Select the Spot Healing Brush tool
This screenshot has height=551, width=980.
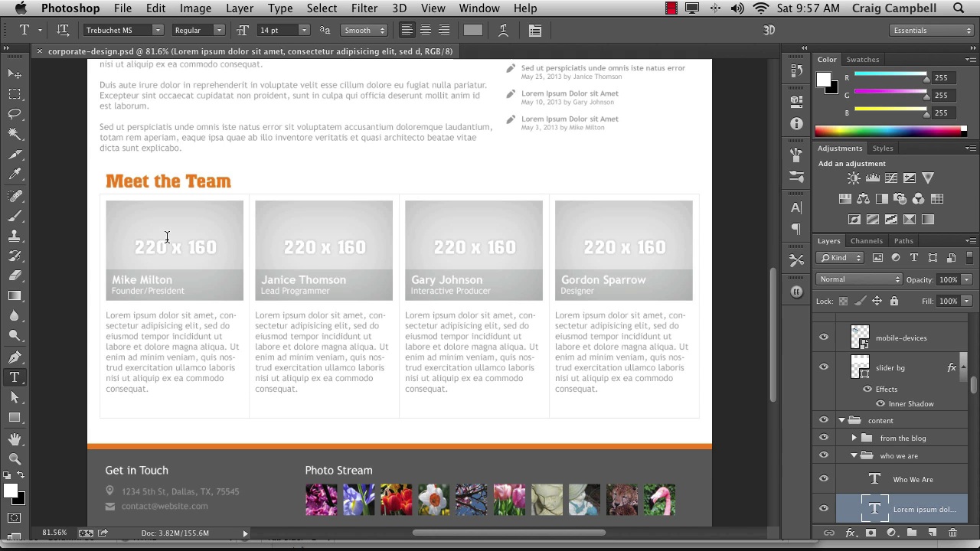point(15,196)
